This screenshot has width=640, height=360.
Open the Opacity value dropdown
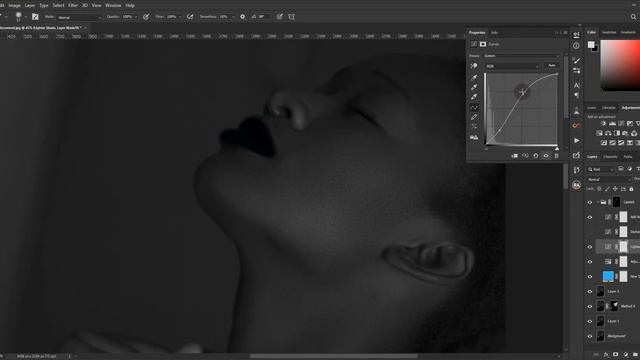pyautogui.click(x=130, y=17)
